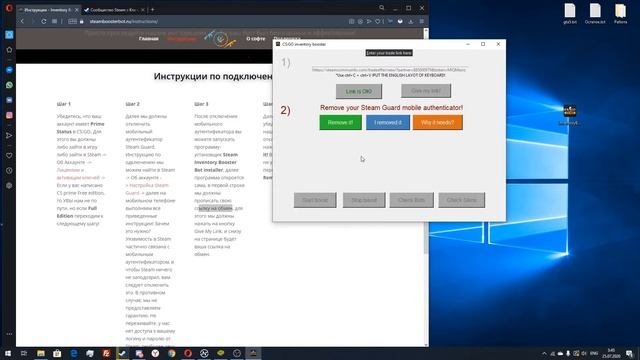Open notification center icon
Viewport: 640px width, 360px height.
coord(630,353)
